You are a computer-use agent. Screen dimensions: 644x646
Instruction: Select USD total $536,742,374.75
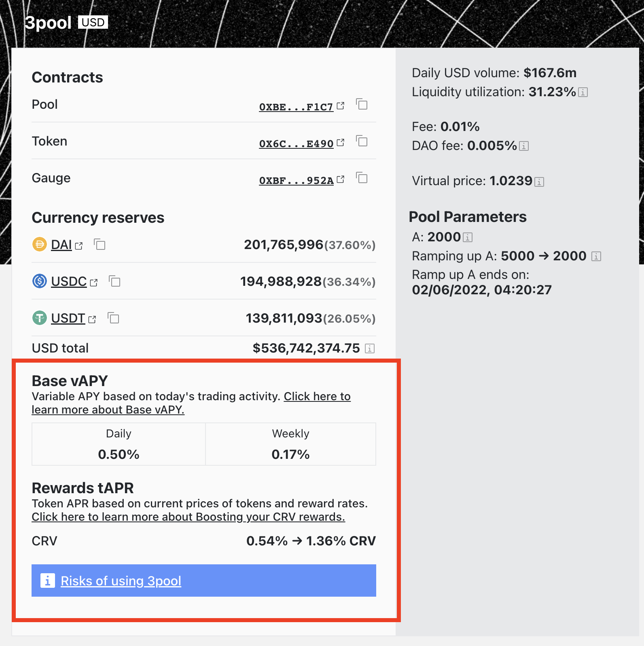[x=306, y=348]
